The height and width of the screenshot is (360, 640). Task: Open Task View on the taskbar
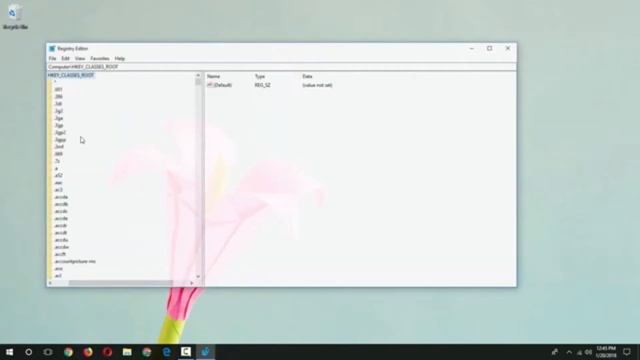(x=48, y=352)
